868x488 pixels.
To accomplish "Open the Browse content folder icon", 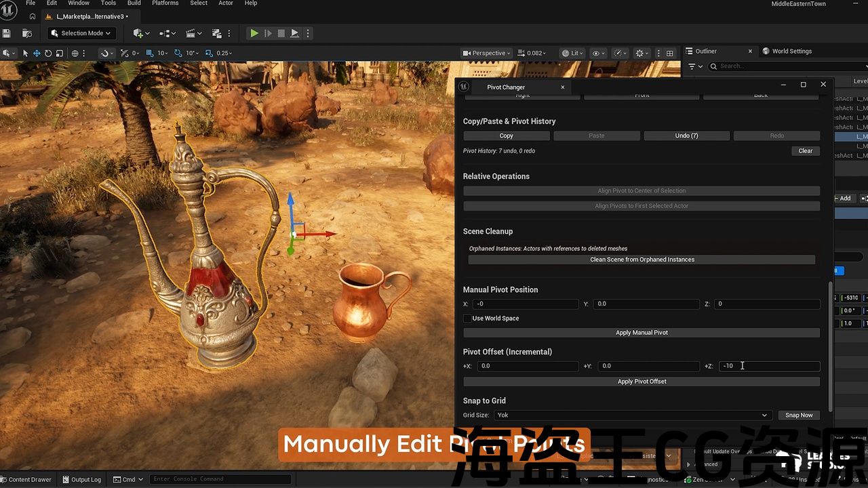I will 27,33.
